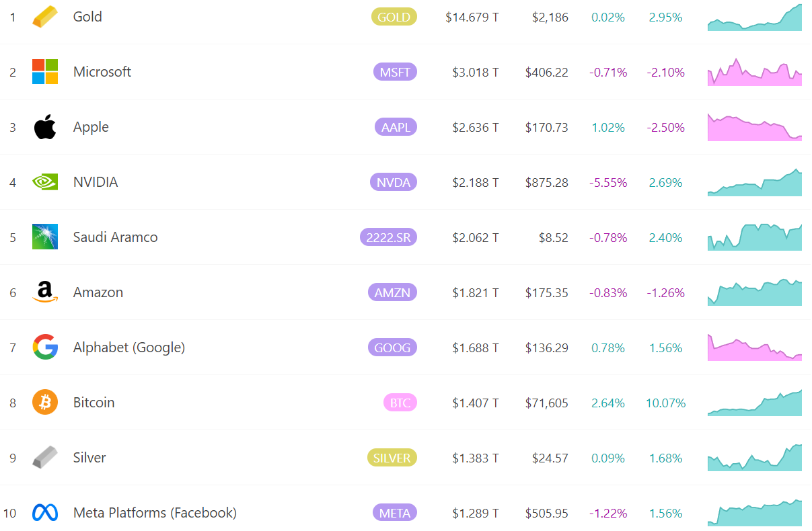Open the Amazon company link
The height and width of the screenshot is (531, 812).
[x=98, y=292]
